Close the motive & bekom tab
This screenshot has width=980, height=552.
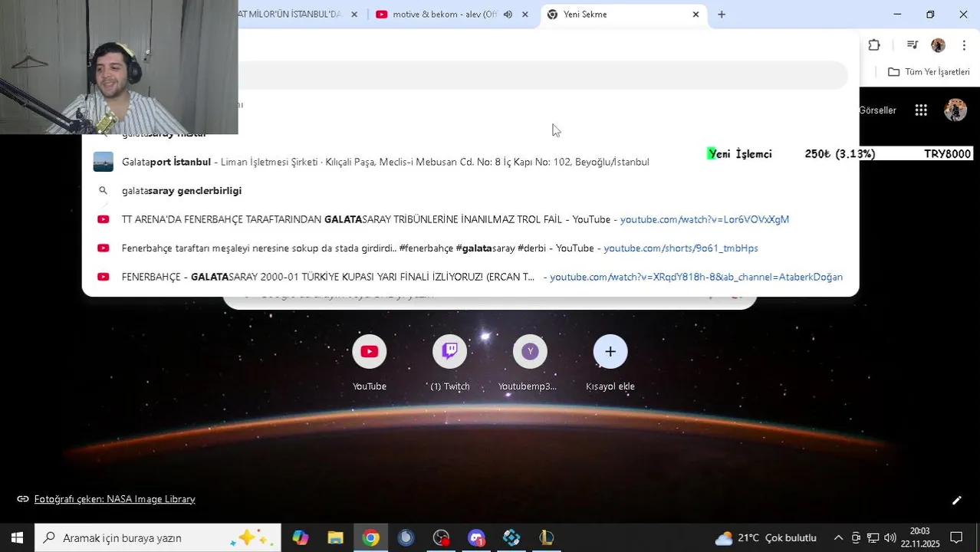tap(525, 15)
